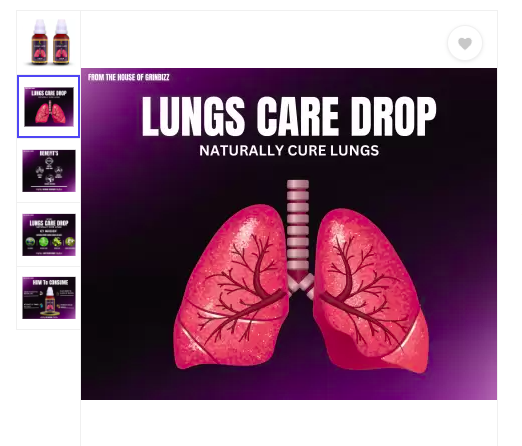Image resolution: width=522 pixels, height=446 pixels.
Task: Click the NATURALLY CURE LUNGS subtitle
Action: pyautogui.click(x=289, y=151)
